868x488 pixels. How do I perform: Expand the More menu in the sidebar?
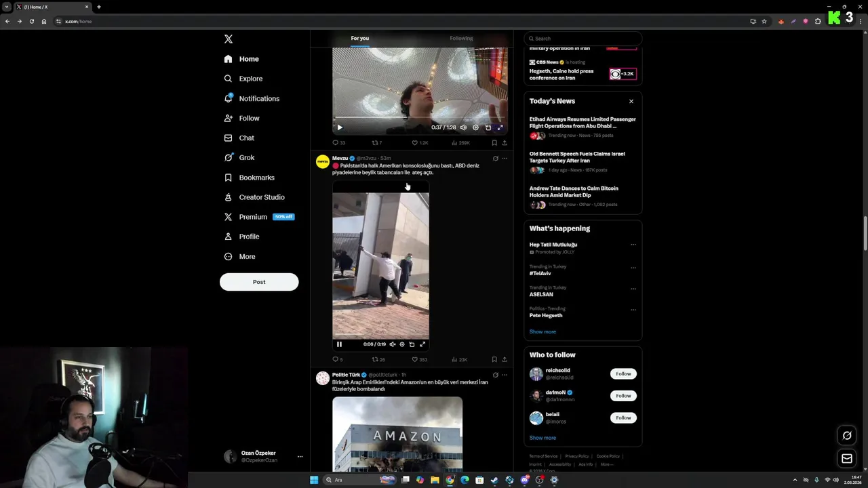240,256
